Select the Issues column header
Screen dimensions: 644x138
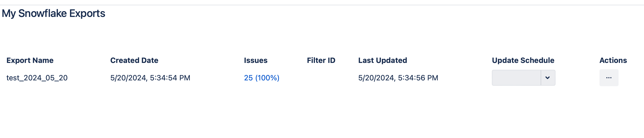(255, 60)
